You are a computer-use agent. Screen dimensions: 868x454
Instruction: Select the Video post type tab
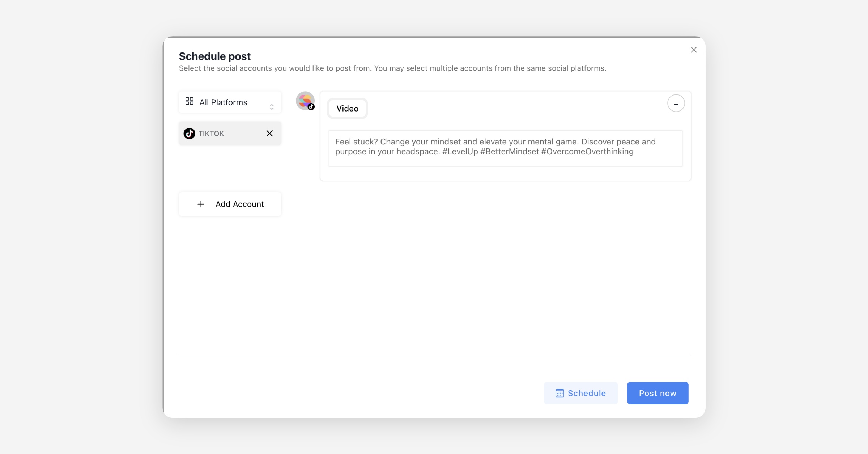(347, 109)
